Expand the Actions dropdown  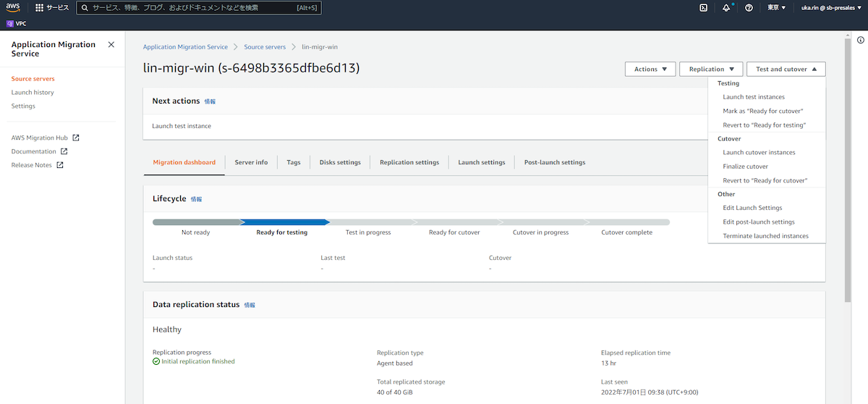(650, 70)
